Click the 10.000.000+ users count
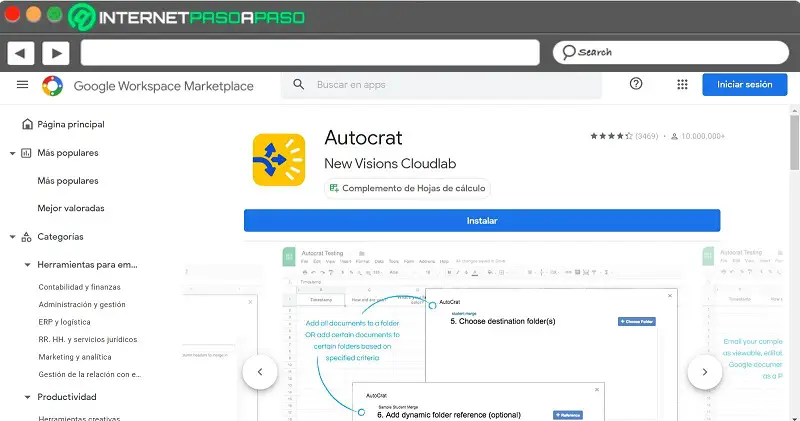The height and width of the screenshot is (421, 800). coord(703,136)
